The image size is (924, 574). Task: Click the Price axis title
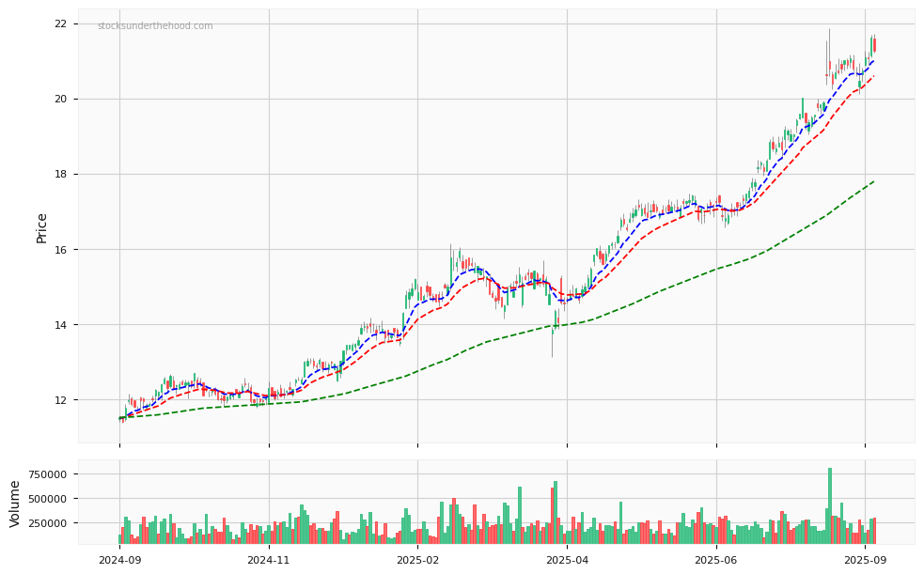(41, 228)
